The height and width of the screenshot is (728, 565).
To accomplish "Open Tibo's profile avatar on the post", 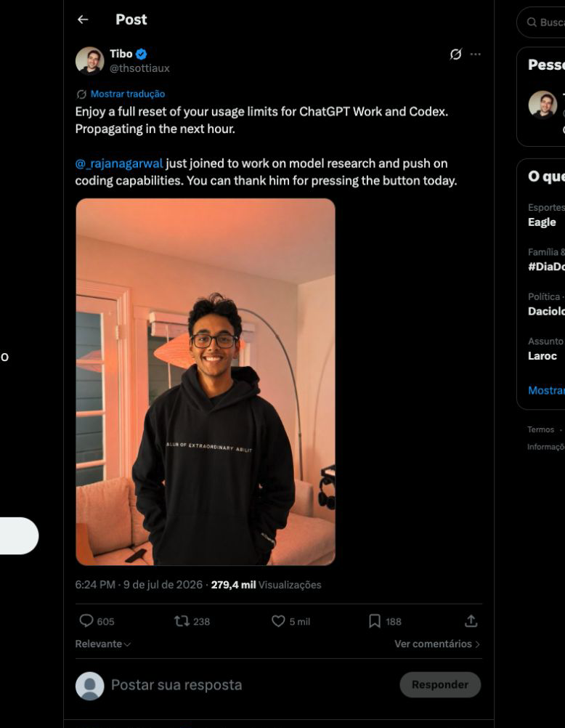I will click(x=89, y=61).
